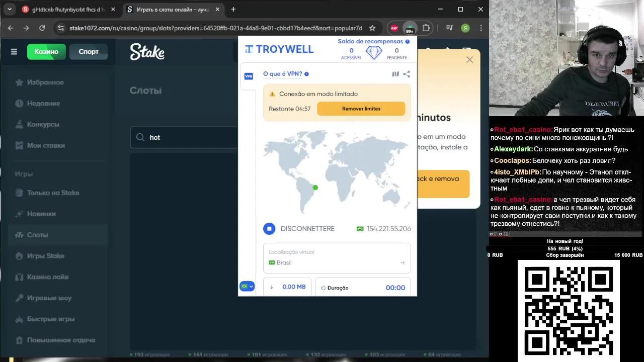Select Игровые шоу category
644x362 pixels.
[x=58, y=298]
